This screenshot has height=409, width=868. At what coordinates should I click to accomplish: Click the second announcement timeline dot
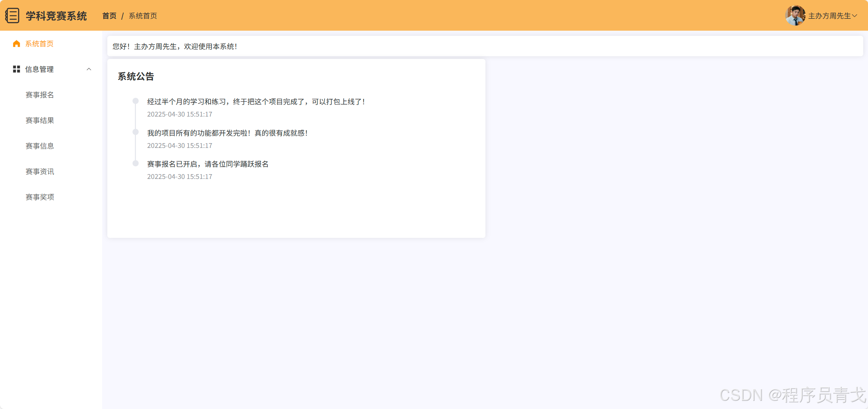(136, 132)
